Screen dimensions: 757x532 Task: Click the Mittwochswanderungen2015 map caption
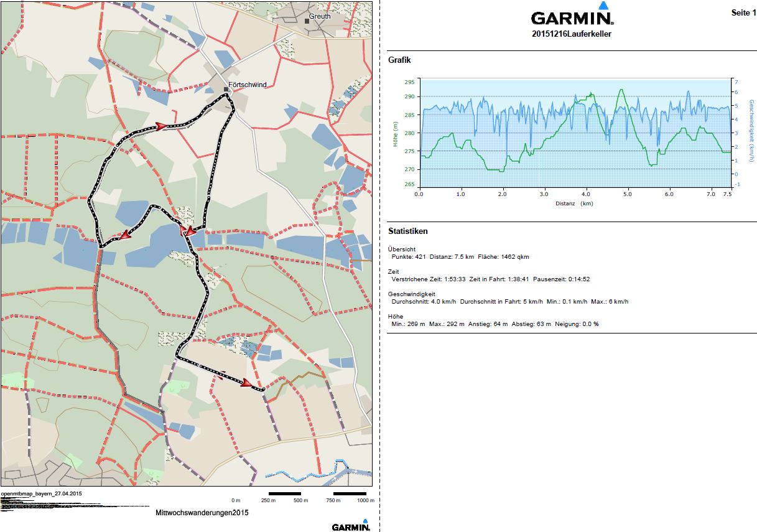[202, 513]
